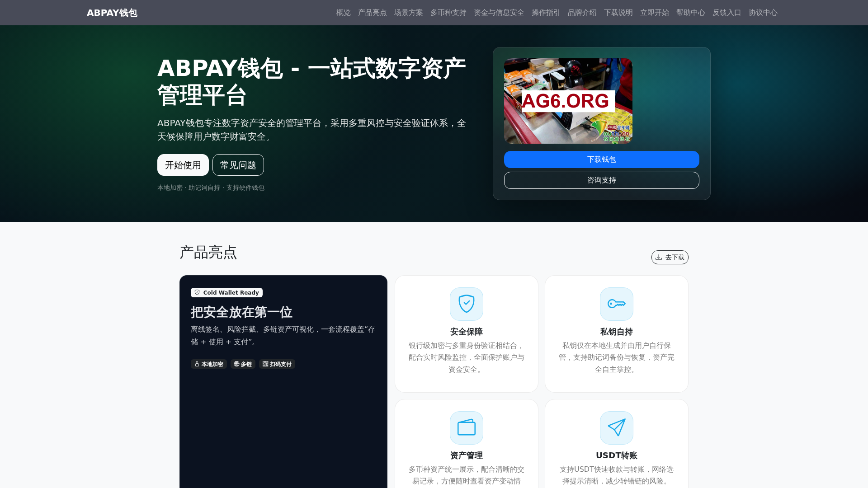Navigate to 资金与信息安全
Viewport: 868px width, 488px height.
click(499, 13)
